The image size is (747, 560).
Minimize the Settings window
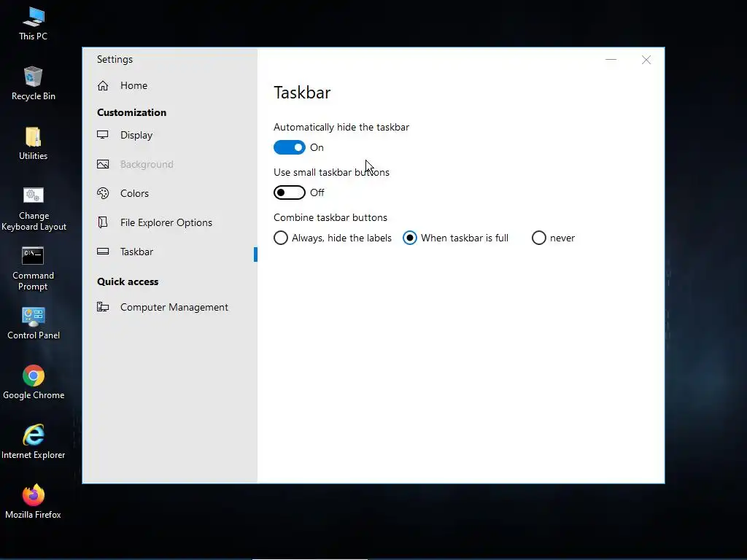pos(611,60)
